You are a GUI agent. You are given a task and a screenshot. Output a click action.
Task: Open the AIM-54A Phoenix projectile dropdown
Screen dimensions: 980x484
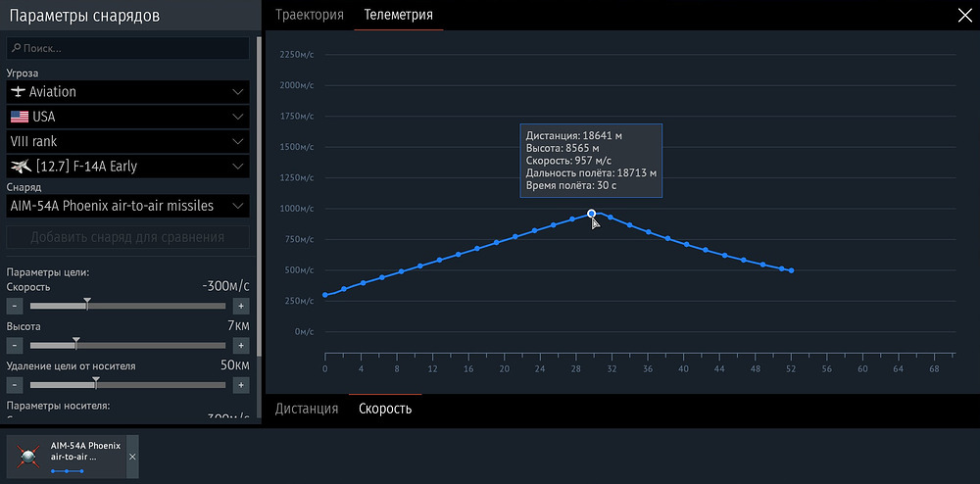pos(127,206)
